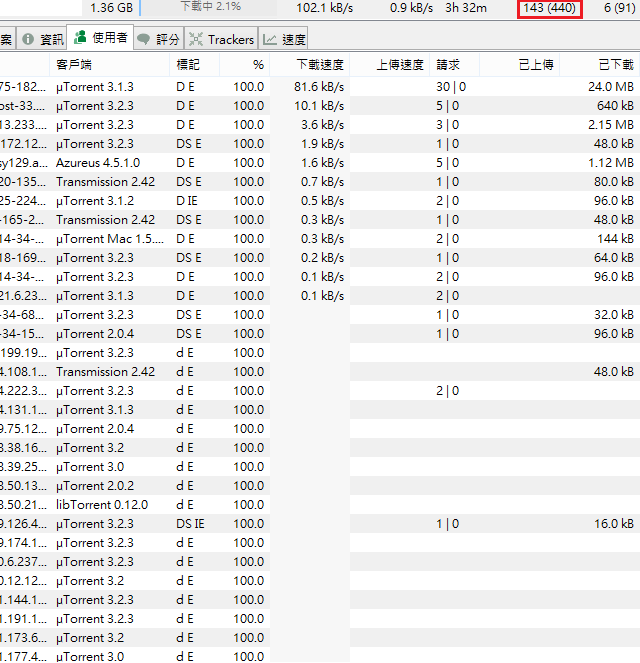Open the Trackers tab

point(221,39)
